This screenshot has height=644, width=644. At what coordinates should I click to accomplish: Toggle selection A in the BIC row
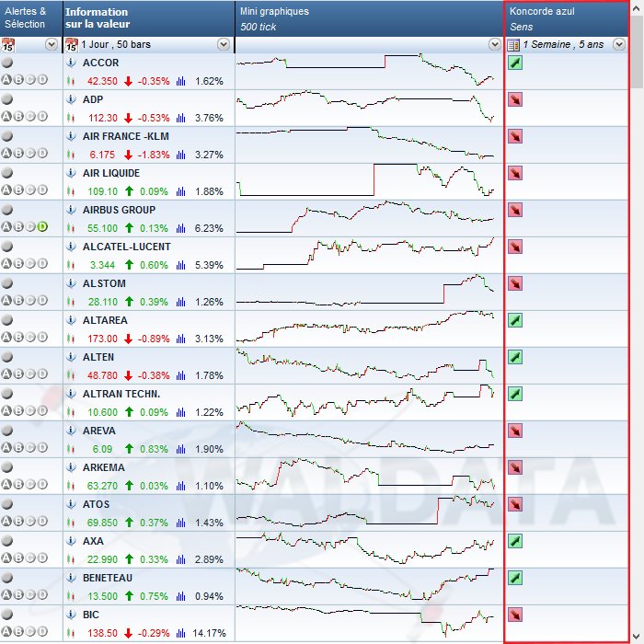(6, 631)
